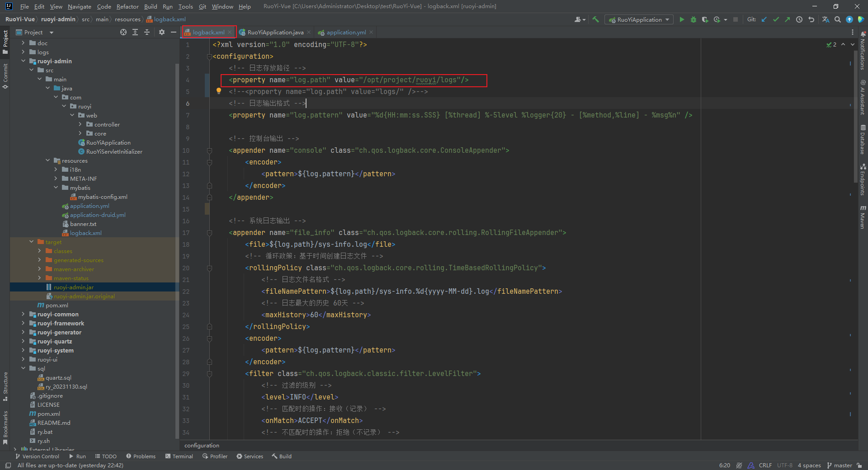The width and height of the screenshot is (868, 470).
Task: Select application-druid.yml in Project tree
Action: tap(98, 215)
